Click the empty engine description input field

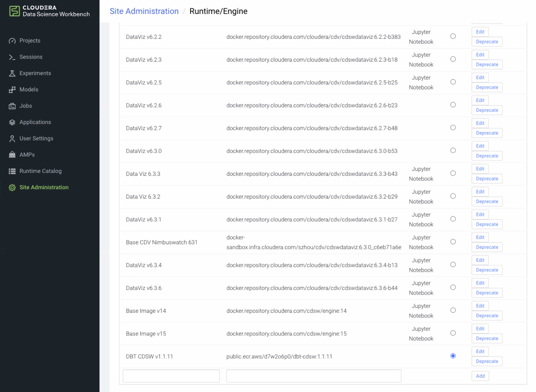pos(171,376)
